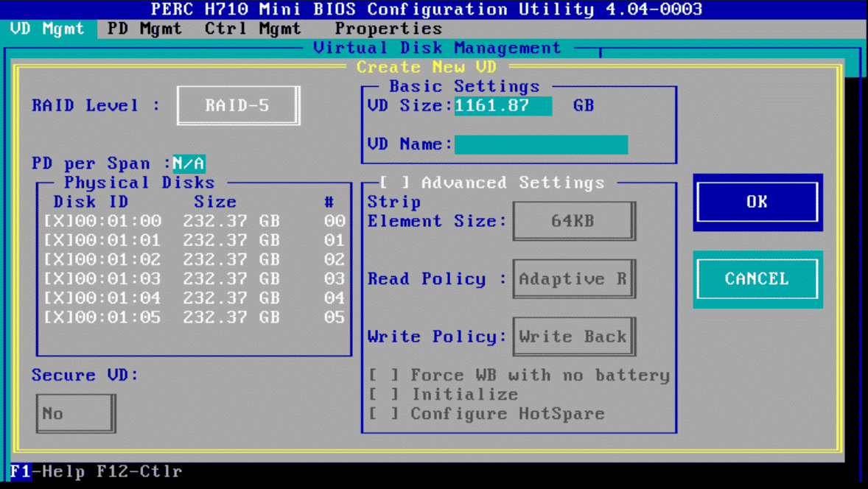Enable Configure HotSpare checkbox
868x489 pixels.
383,414
